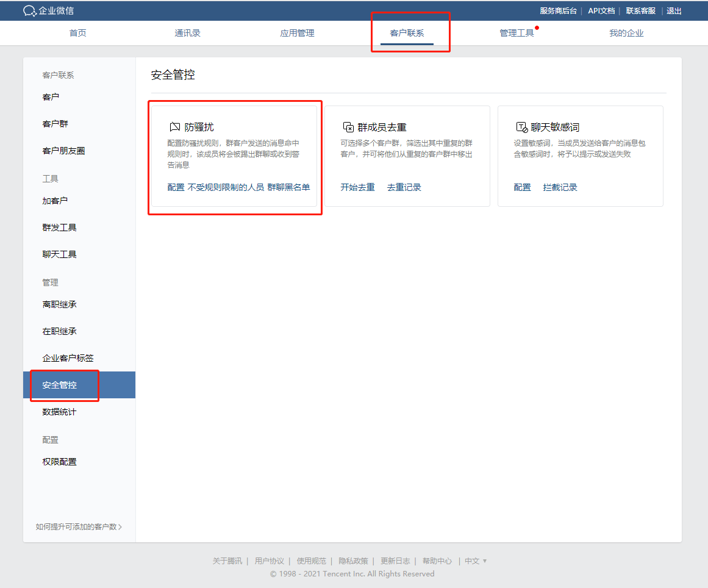Switch to the 应用管理 tab
The height and width of the screenshot is (588, 708).
pos(296,33)
